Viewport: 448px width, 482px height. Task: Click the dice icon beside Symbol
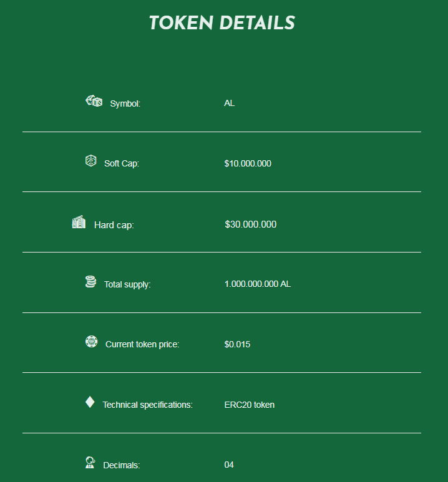tap(94, 101)
